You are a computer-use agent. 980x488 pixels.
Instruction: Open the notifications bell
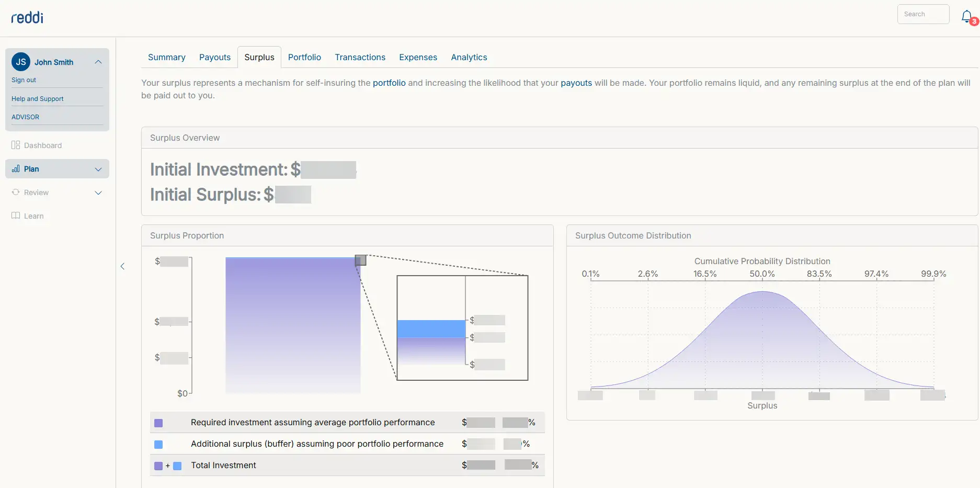(x=967, y=16)
